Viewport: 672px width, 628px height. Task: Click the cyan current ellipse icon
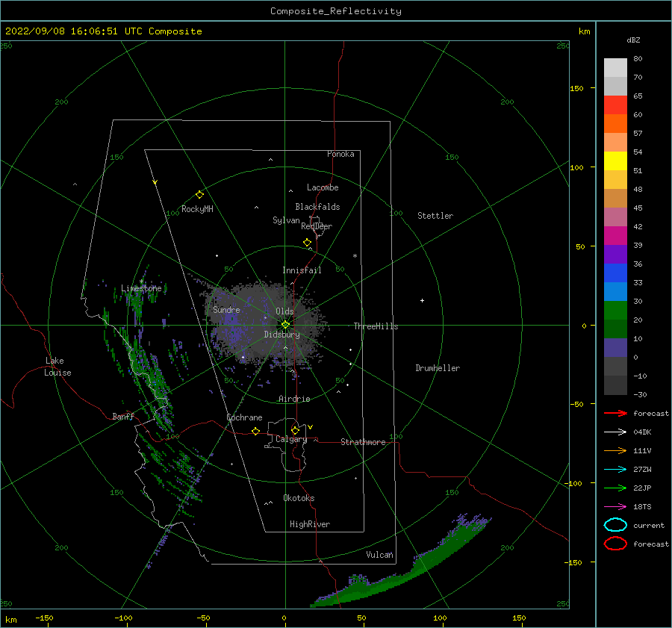pos(615,525)
